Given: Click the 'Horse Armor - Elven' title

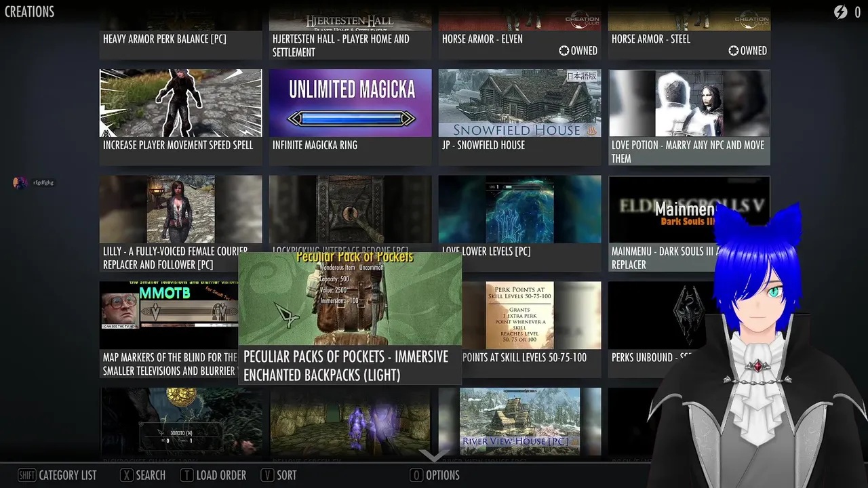Looking at the screenshot, I should (x=482, y=39).
